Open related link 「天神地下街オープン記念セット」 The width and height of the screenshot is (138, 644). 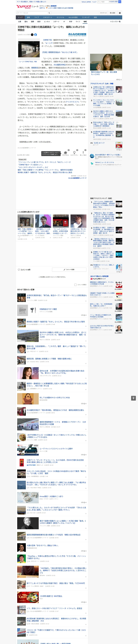(30, 165)
